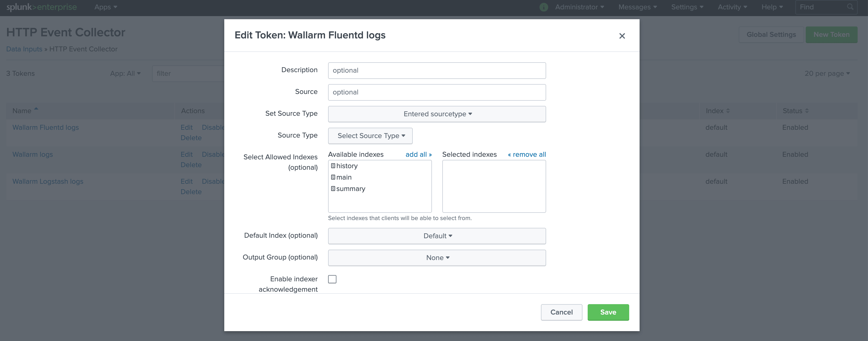Image resolution: width=868 pixels, height=341 pixels.
Task: Open the Default Index dropdown
Action: point(437,236)
